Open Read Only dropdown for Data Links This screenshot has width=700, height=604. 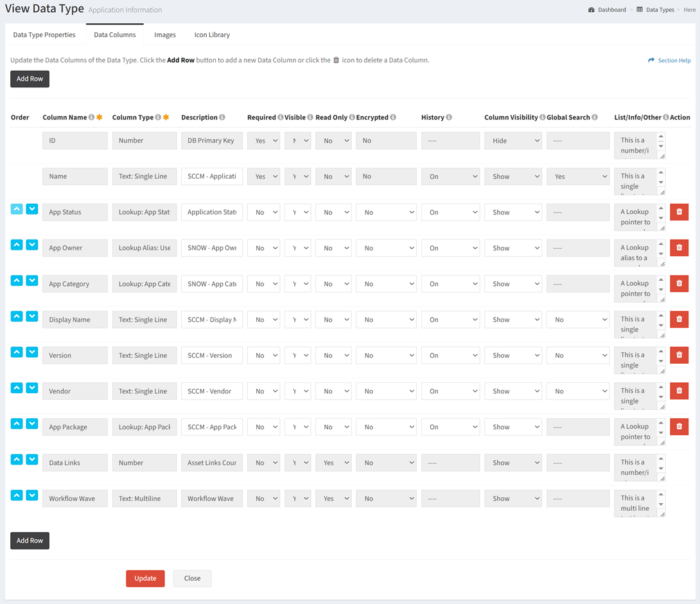click(x=333, y=463)
